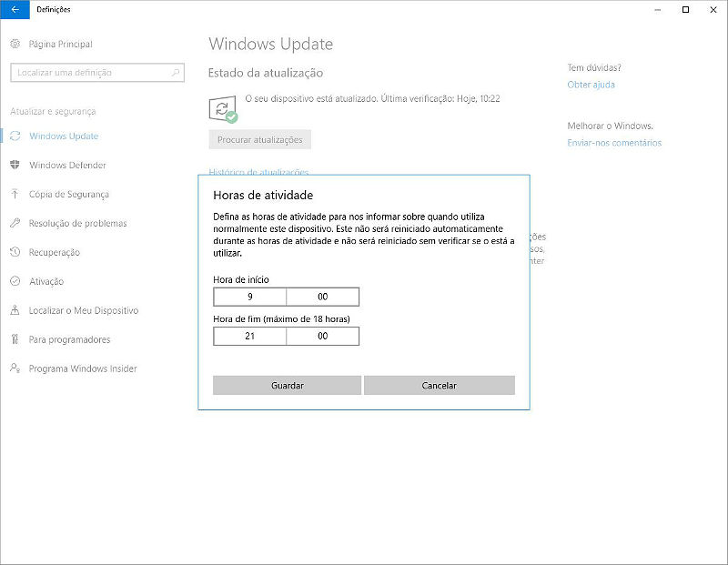
Task: Click the device updated status message
Action: coord(372,98)
